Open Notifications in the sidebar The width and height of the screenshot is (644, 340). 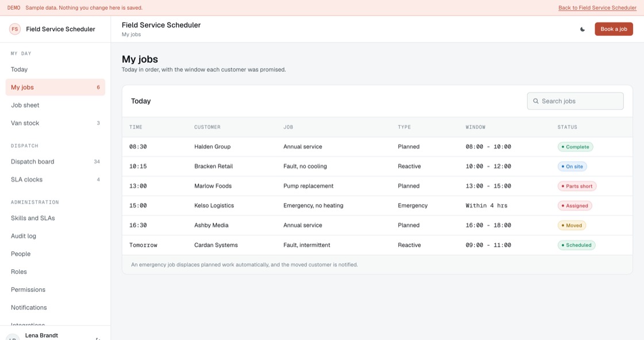(55, 308)
